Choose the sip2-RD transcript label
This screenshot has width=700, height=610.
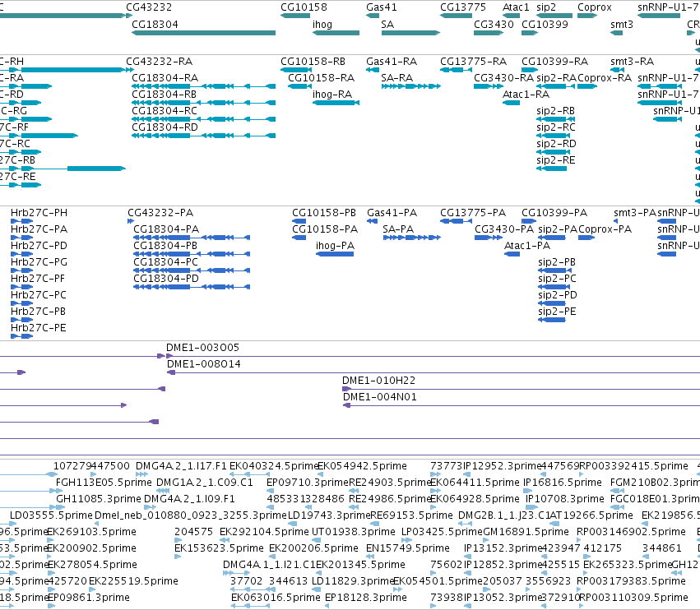pos(556,144)
